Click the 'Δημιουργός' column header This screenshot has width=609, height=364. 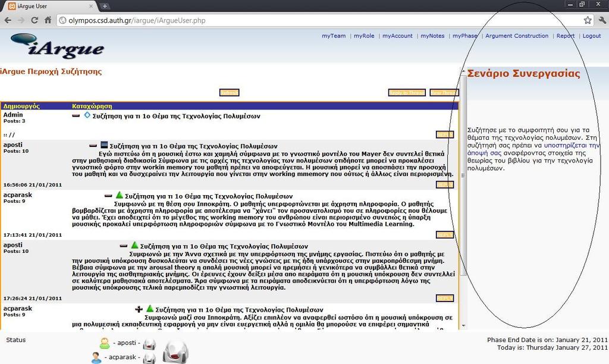coord(21,106)
